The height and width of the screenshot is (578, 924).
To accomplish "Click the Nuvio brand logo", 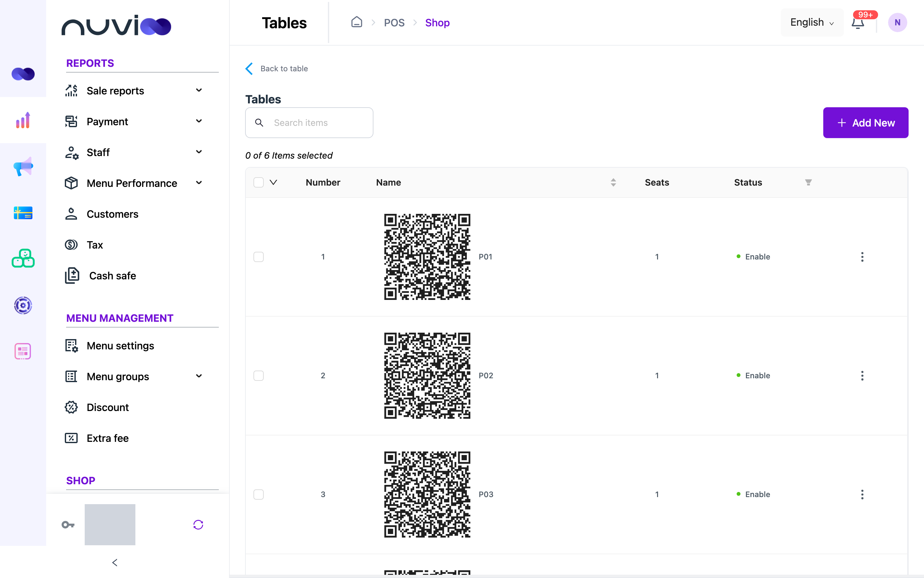I will pyautogui.click(x=116, y=25).
